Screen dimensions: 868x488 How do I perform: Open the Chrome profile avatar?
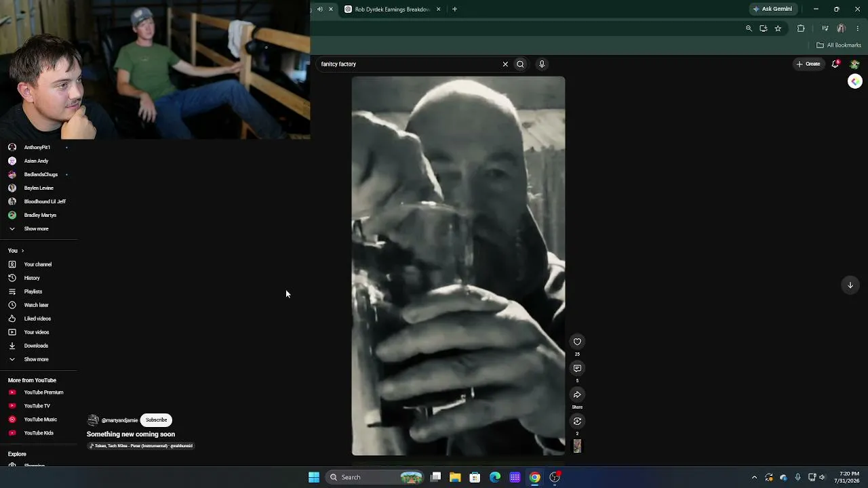(x=841, y=28)
